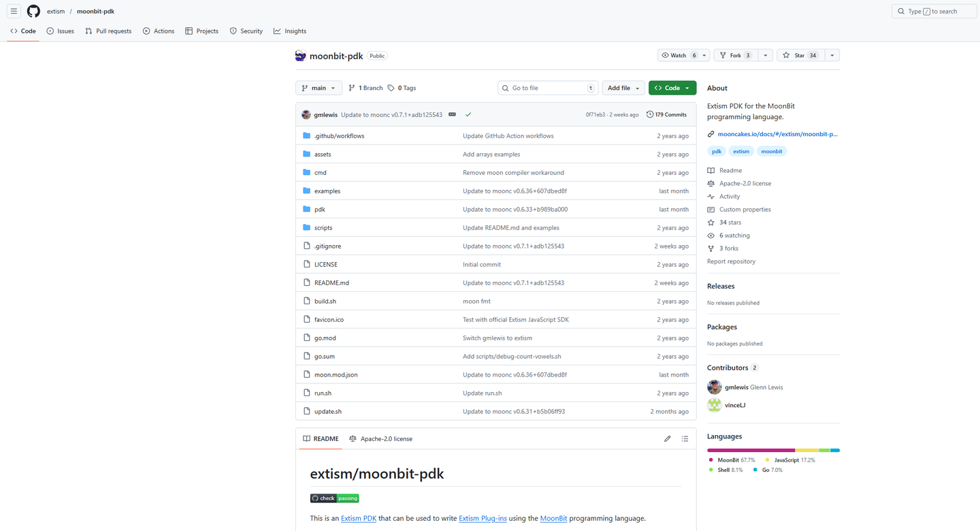Click Report repository link

(x=731, y=261)
